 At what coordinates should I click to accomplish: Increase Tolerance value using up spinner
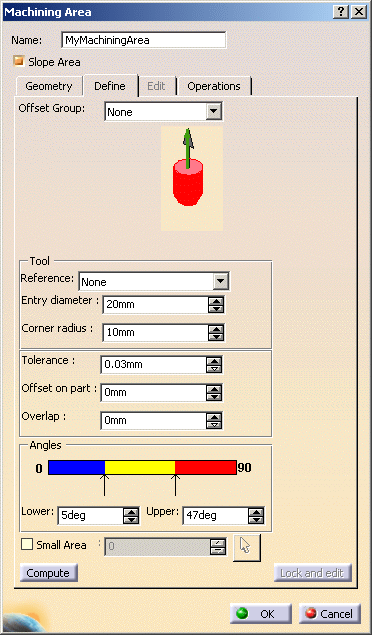point(214,361)
